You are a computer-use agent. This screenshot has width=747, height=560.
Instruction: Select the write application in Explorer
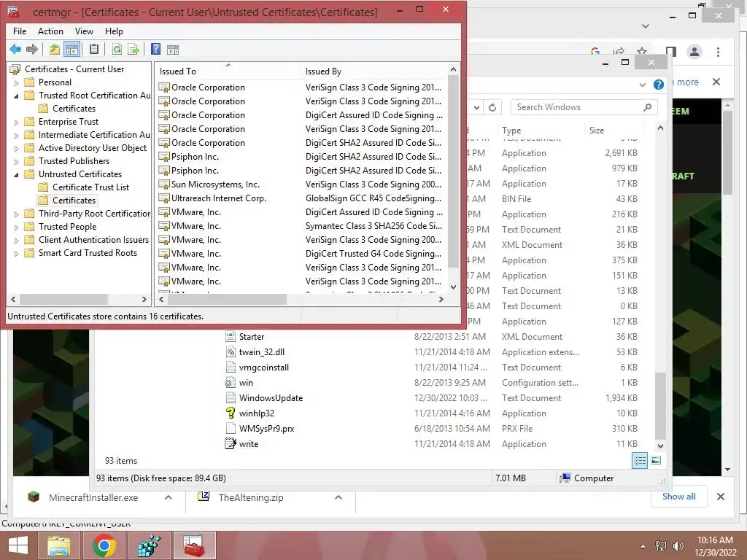click(x=248, y=444)
